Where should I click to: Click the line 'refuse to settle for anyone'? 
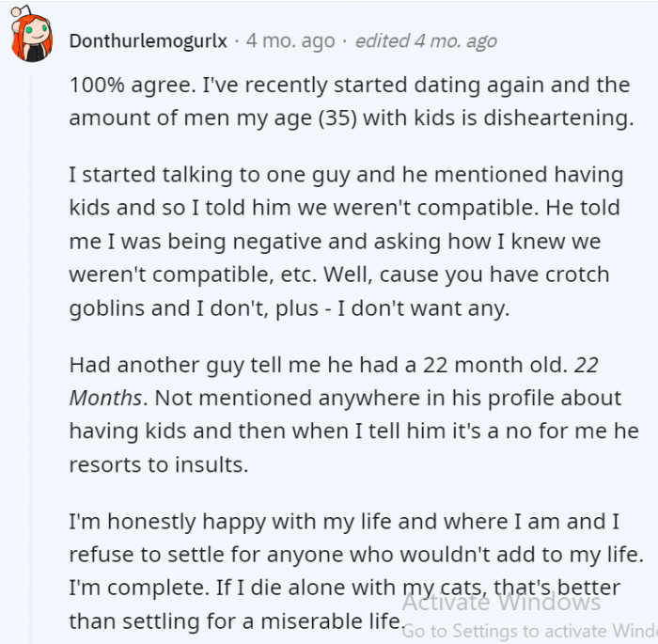point(356,555)
